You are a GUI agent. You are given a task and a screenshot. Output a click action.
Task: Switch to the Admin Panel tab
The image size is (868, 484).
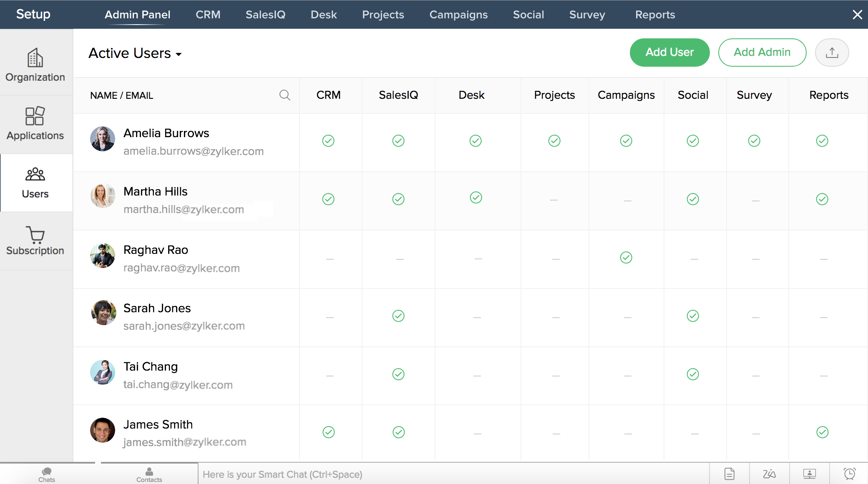pyautogui.click(x=137, y=15)
